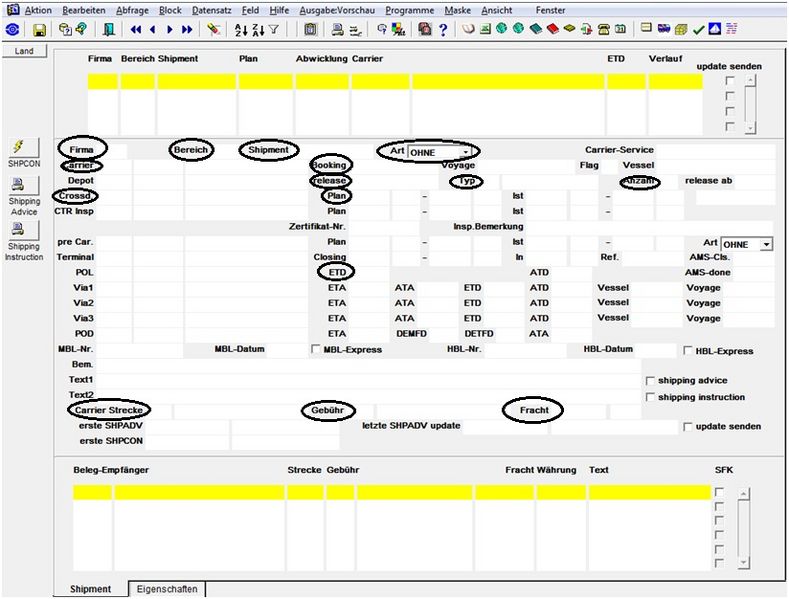Switch to the Eigenschaften tab
This screenshot has height=599, width=789.
coord(167,589)
